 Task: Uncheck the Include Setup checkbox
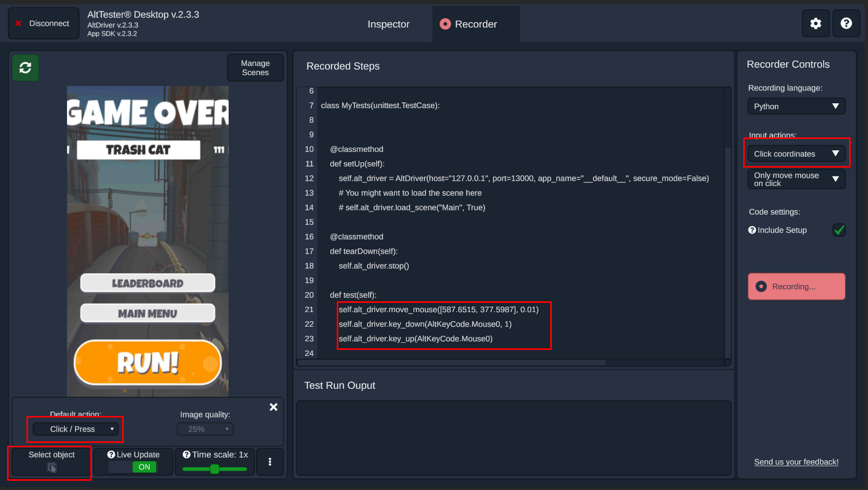point(839,230)
